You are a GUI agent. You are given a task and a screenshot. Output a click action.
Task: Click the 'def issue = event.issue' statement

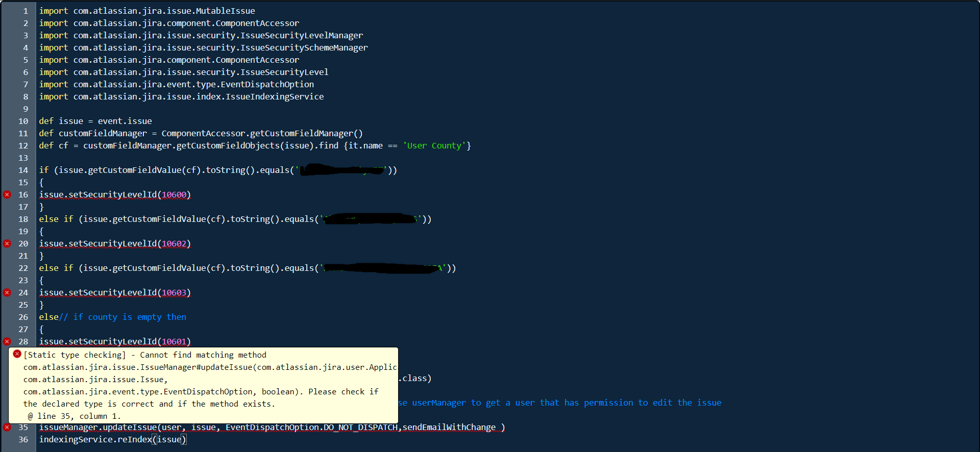pyautogui.click(x=95, y=121)
